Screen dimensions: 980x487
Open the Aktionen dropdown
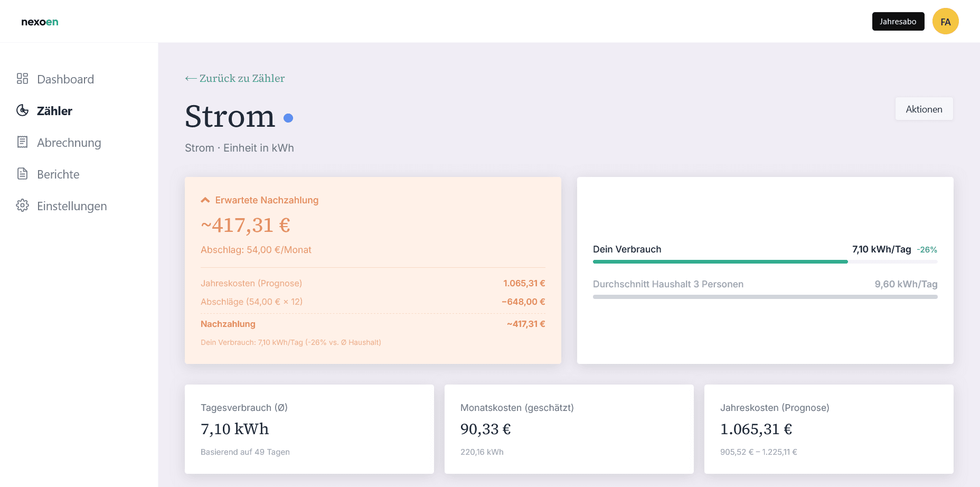(x=924, y=108)
